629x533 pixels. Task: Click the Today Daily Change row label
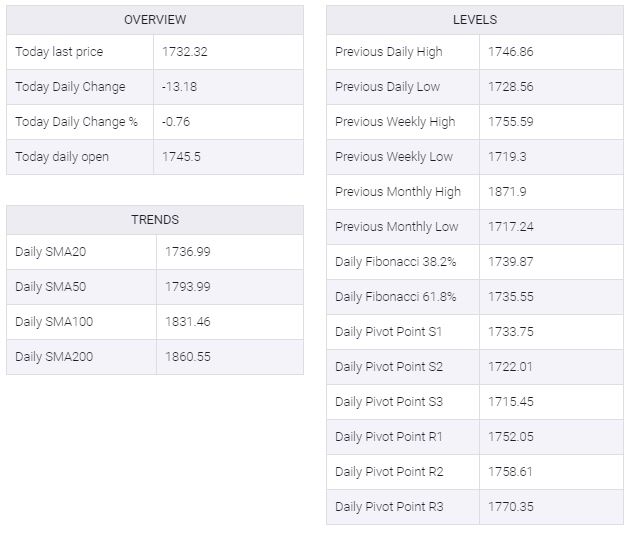pos(70,87)
